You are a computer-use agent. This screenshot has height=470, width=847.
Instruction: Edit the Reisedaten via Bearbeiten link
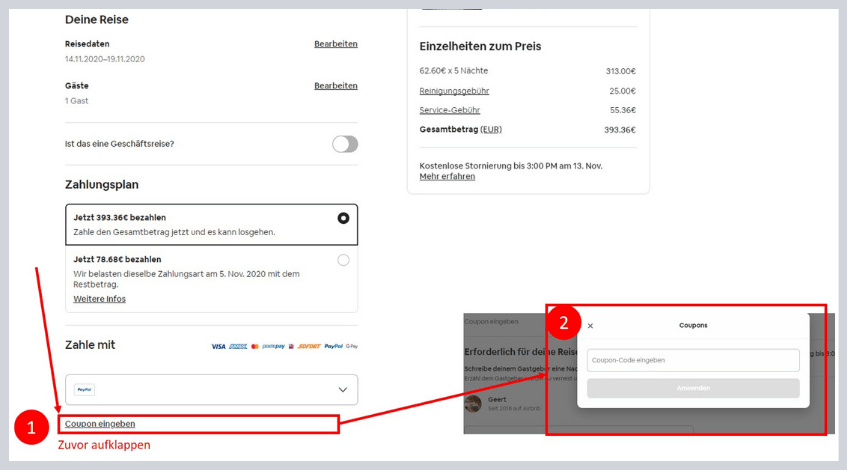(x=335, y=44)
